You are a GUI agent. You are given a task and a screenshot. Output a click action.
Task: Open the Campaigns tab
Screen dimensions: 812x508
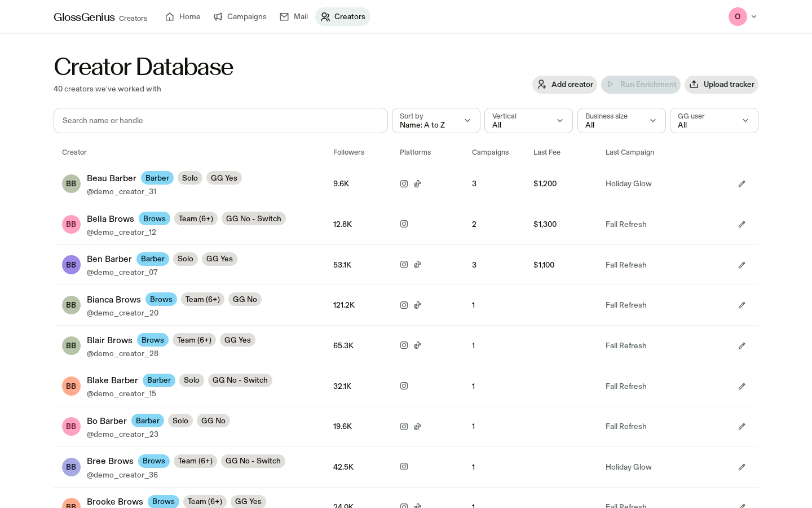[x=240, y=16]
